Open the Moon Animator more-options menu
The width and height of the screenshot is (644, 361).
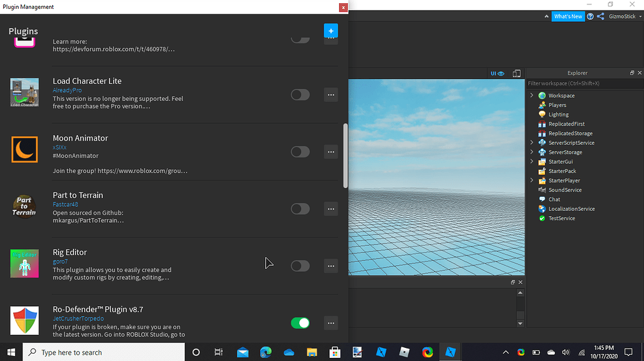click(x=330, y=152)
